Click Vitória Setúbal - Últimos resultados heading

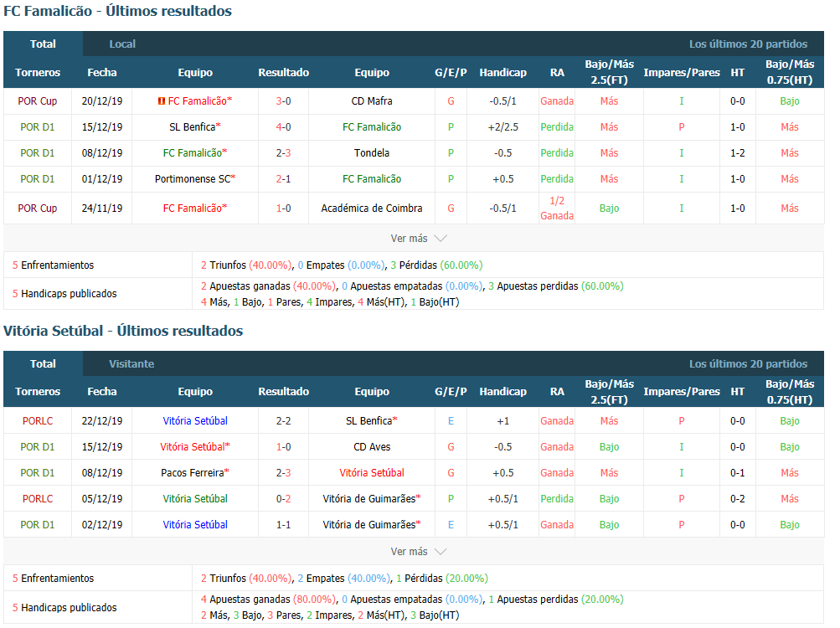coord(123,331)
